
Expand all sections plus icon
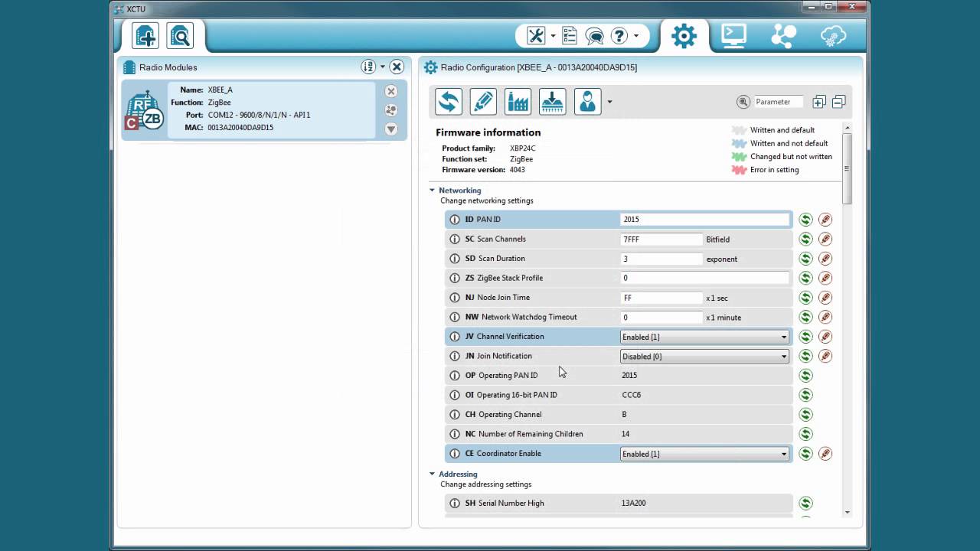[x=819, y=102]
